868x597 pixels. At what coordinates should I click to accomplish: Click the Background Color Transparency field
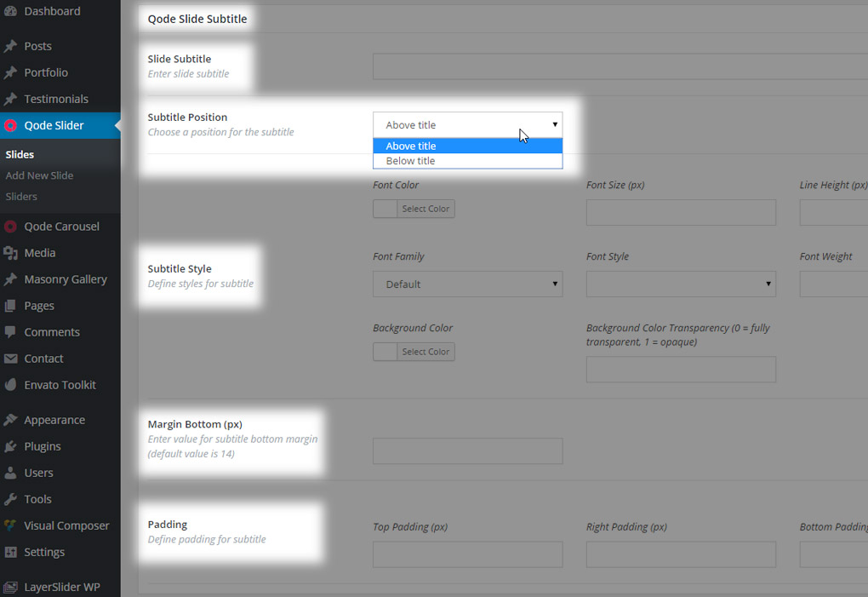click(681, 370)
